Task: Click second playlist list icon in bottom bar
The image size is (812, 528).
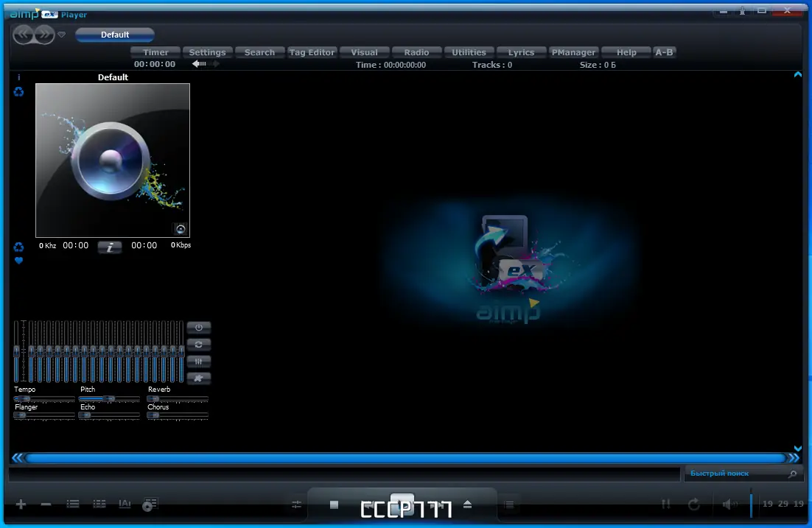Action: pyautogui.click(x=99, y=504)
